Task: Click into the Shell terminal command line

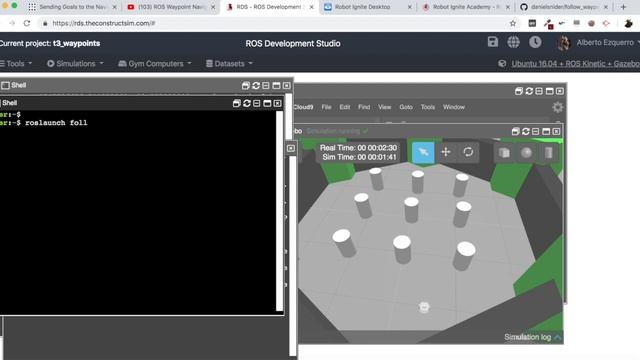Action: coord(56,123)
